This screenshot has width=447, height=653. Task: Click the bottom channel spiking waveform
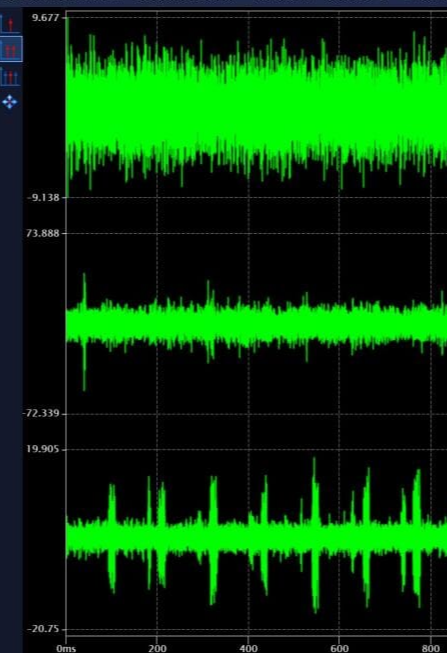click(256, 537)
